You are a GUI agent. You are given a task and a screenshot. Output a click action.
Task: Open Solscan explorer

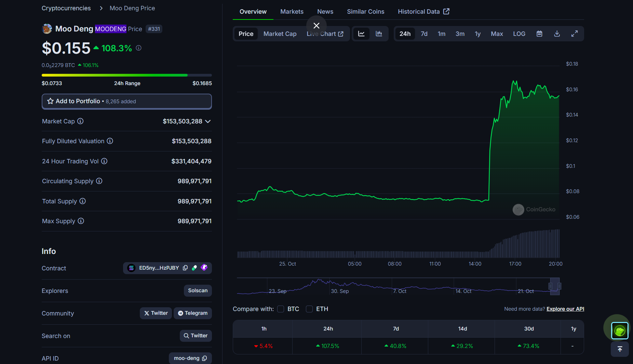click(198, 291)
